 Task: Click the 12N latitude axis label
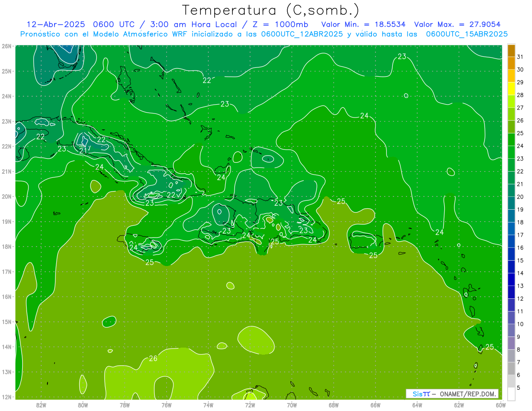6,397
